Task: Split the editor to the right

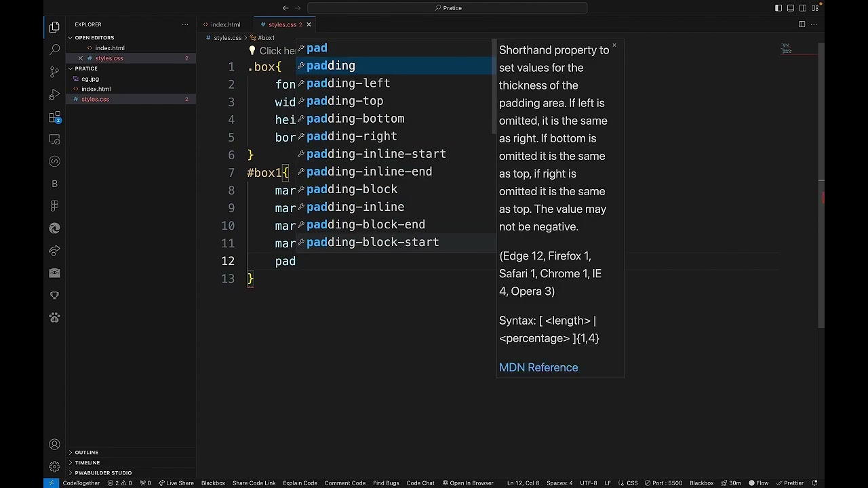Action: (802, 24)
